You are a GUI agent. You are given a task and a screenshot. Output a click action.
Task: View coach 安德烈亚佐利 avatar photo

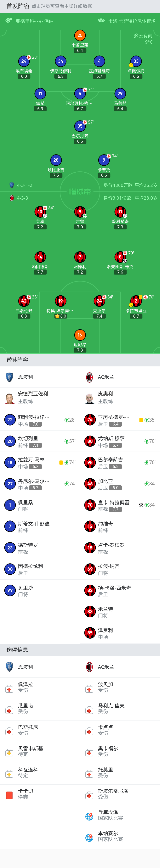[x=10, y=398]
